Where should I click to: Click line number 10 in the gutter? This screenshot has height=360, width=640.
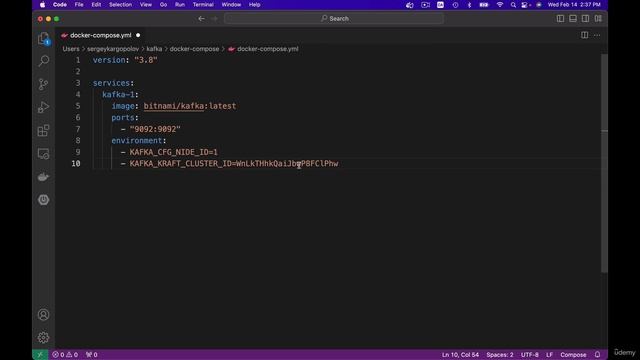point(76,164)
